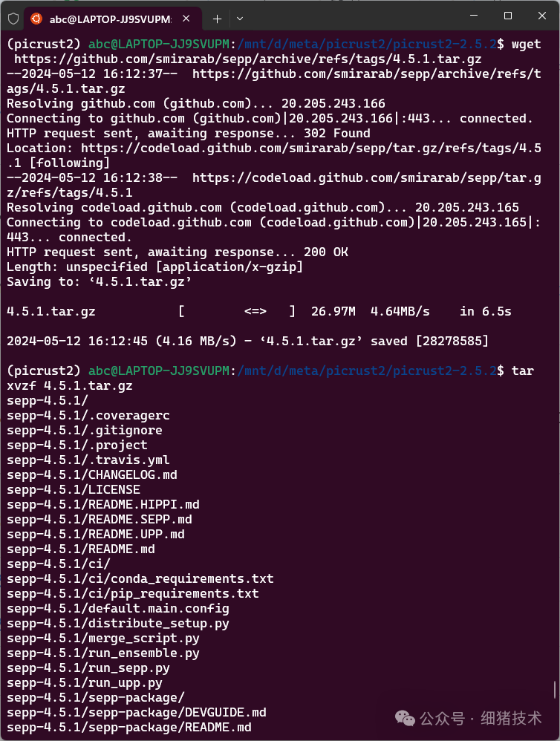The image size is (560, 741).
Task: Click the WeChat watermark logo icon
Action: click(x=406, y=718)
